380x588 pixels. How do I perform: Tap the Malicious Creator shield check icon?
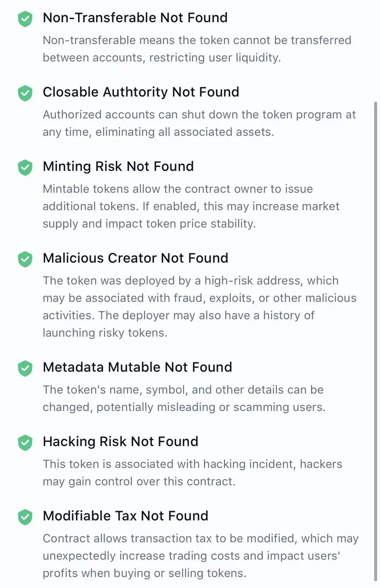[x=25, y=259]
